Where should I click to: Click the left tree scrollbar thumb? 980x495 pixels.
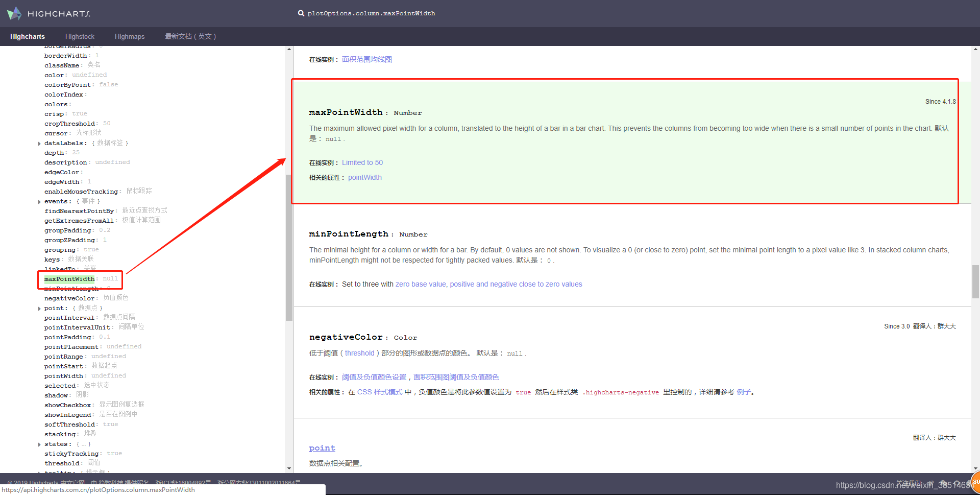(x=289, y=247)
